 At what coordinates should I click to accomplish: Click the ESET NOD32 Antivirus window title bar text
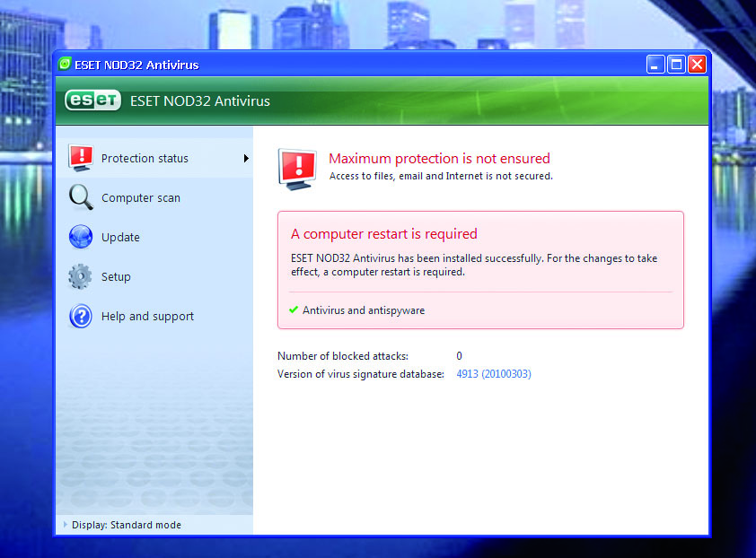136,65
